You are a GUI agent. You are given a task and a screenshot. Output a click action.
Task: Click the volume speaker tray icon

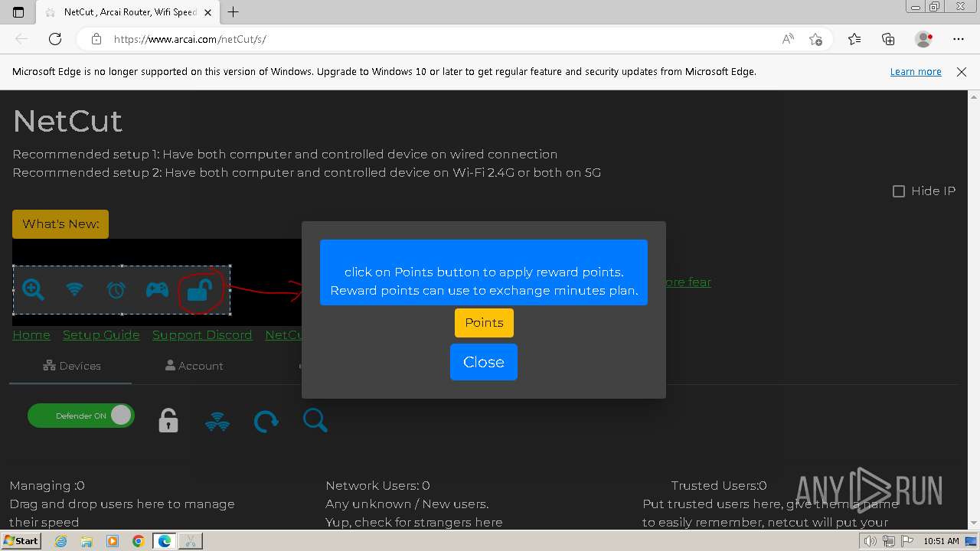pyautogui.click(x=871, y=541)
